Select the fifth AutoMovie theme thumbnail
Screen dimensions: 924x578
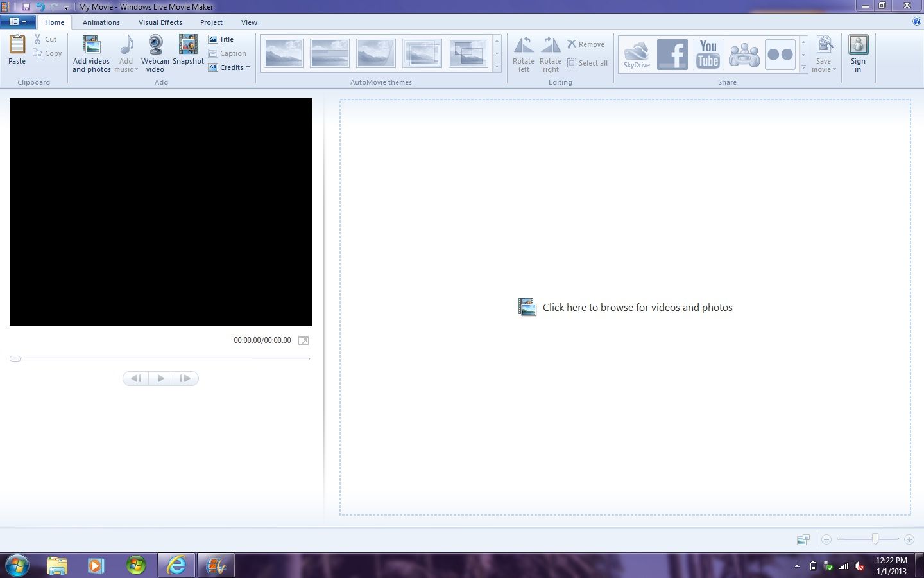[468, 53]
